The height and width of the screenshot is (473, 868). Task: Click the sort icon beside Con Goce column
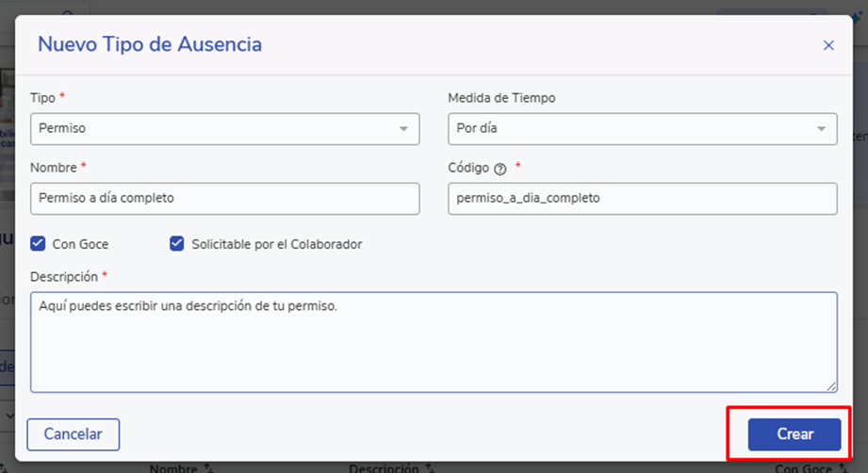coord(840,468)
